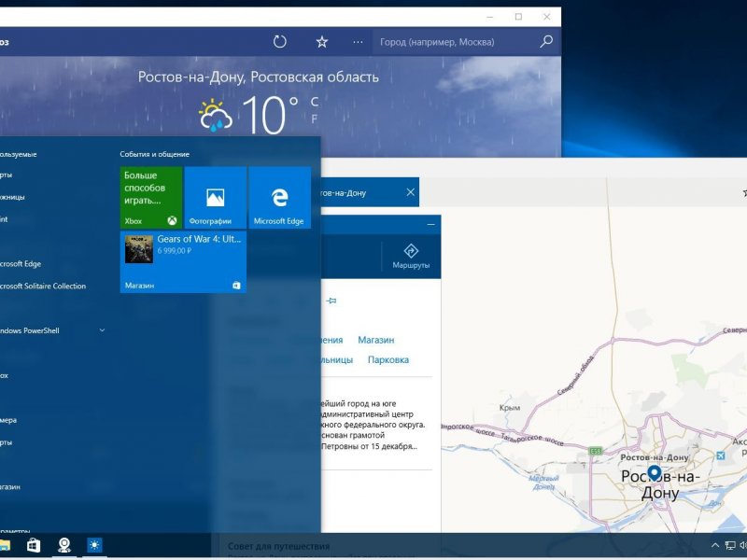Launch the Microsoft Edge tile
This screenshot has height=560, width=747.
(x=279, y=197)
